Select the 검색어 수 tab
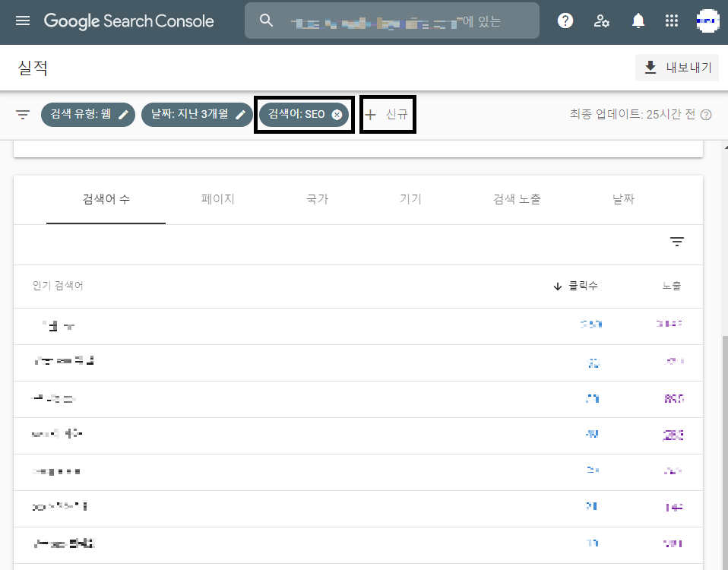 click(x=106, y=199)
